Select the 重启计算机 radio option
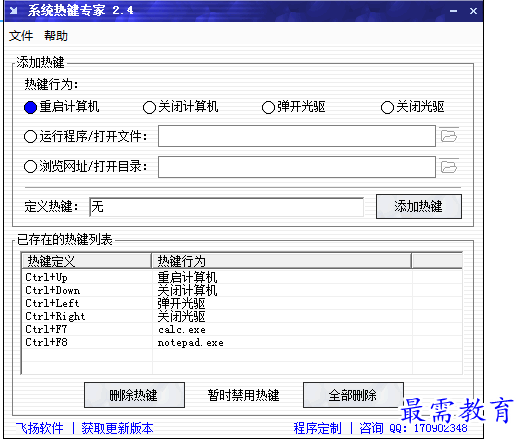522x442 pixels. 61,107
